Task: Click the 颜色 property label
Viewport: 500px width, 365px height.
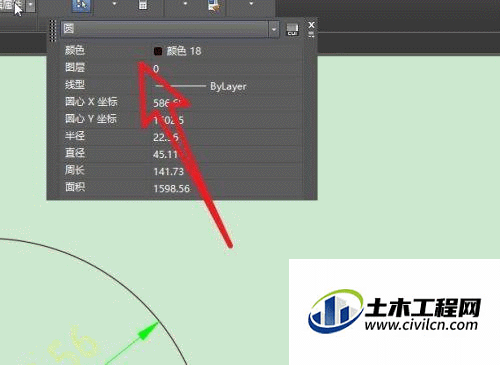Action: point(75,50)
